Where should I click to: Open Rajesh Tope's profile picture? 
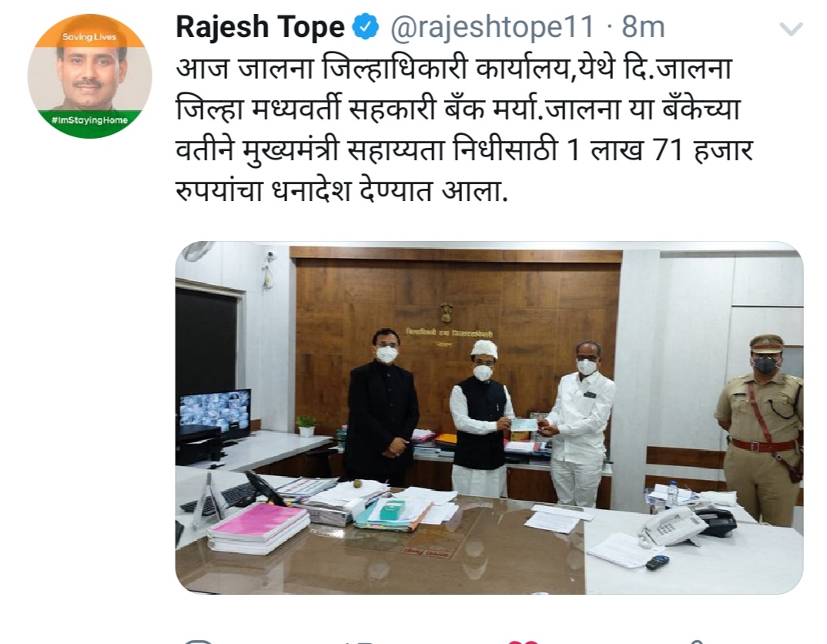(89, 76)
